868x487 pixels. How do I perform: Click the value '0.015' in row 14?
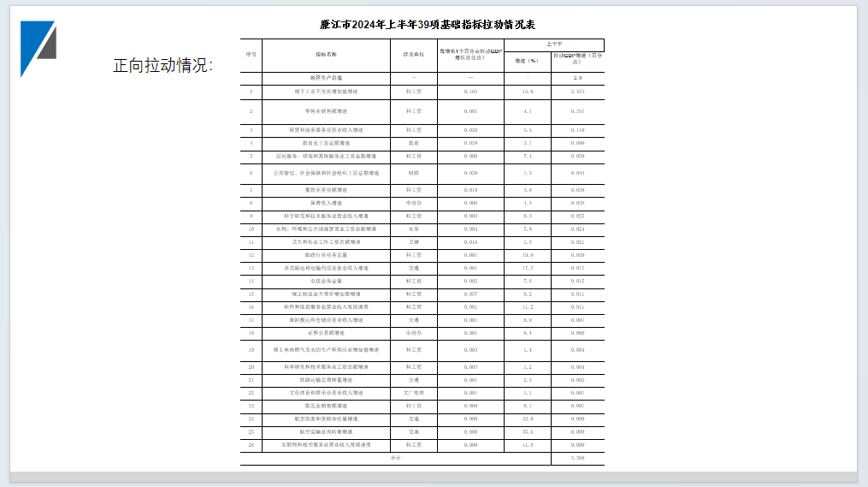click(577, 282)
